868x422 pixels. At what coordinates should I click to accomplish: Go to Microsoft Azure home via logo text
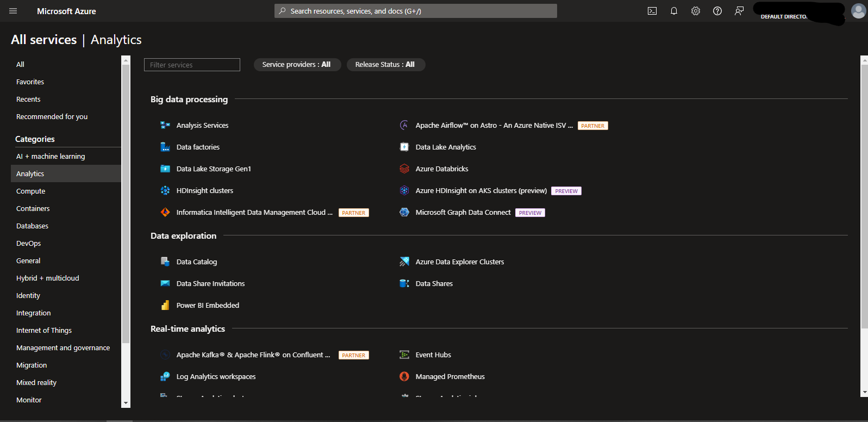(x=66, y=11)
